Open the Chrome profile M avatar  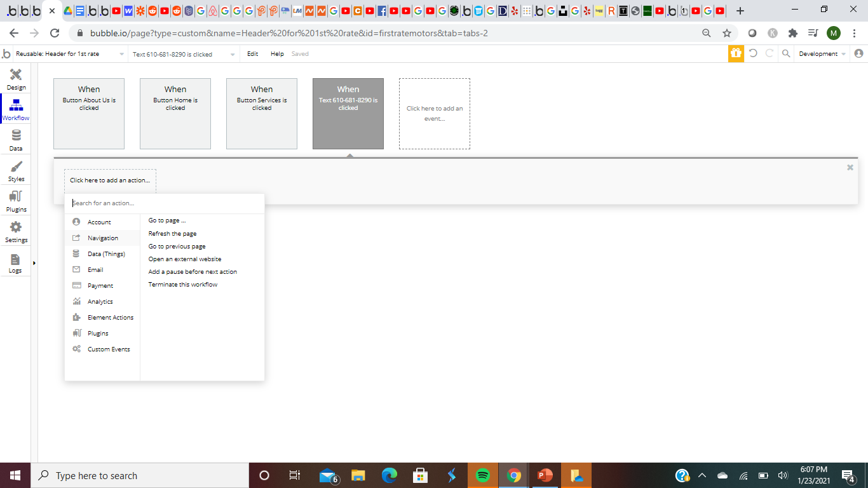834,33
